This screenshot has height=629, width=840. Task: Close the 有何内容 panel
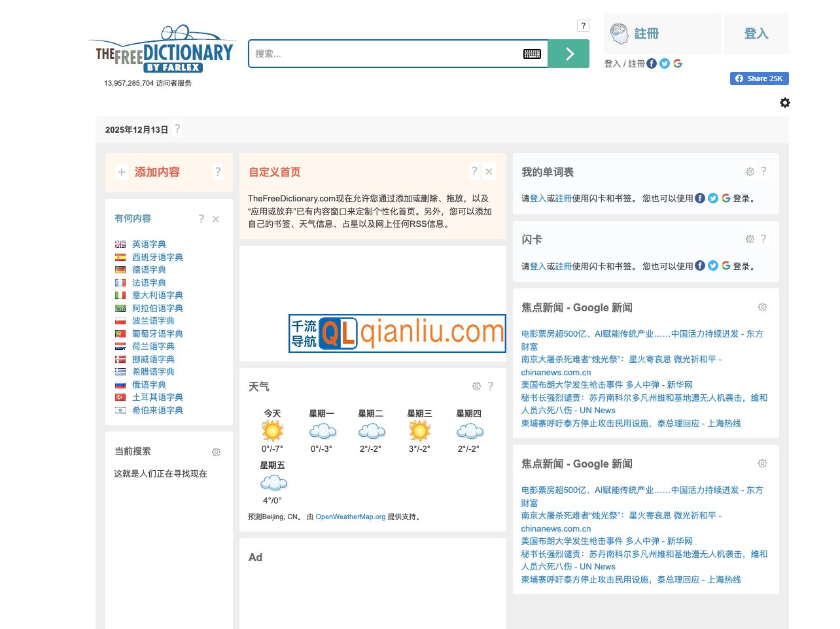click(216, 219)
